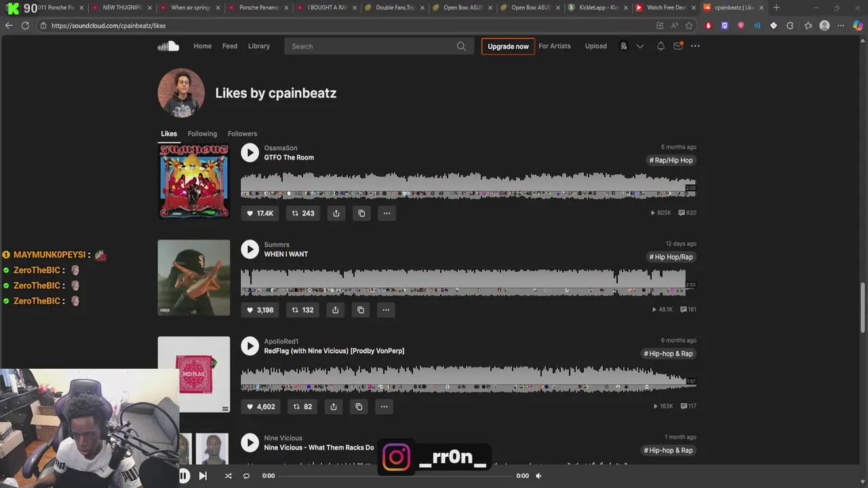Switch to the Likes tab
Viewport: 868px width, 488px height.
(x=169, y=134)
